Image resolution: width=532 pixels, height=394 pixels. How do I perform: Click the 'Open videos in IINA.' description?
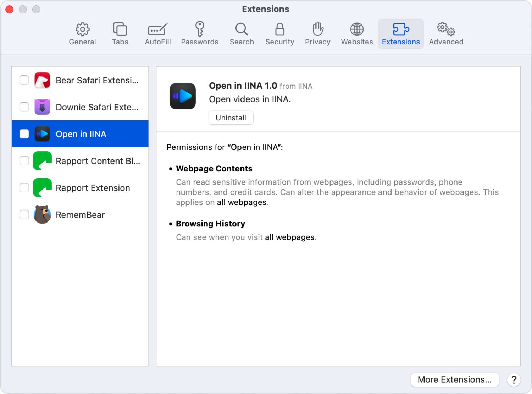pyautogui.click(x=250, y=99)
